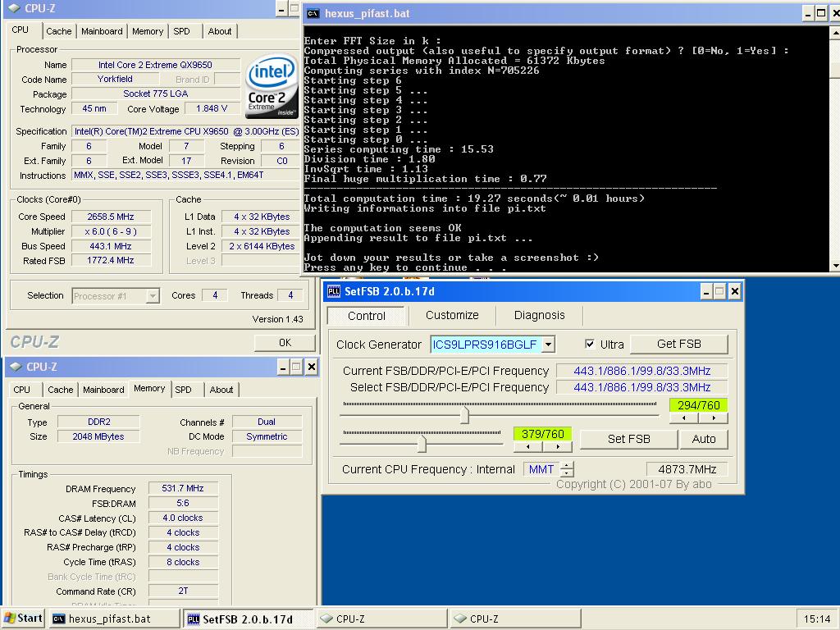Activate first CPU-Z taskbar button
Viewport: 840px width, 630px height.
coord(381,619)
